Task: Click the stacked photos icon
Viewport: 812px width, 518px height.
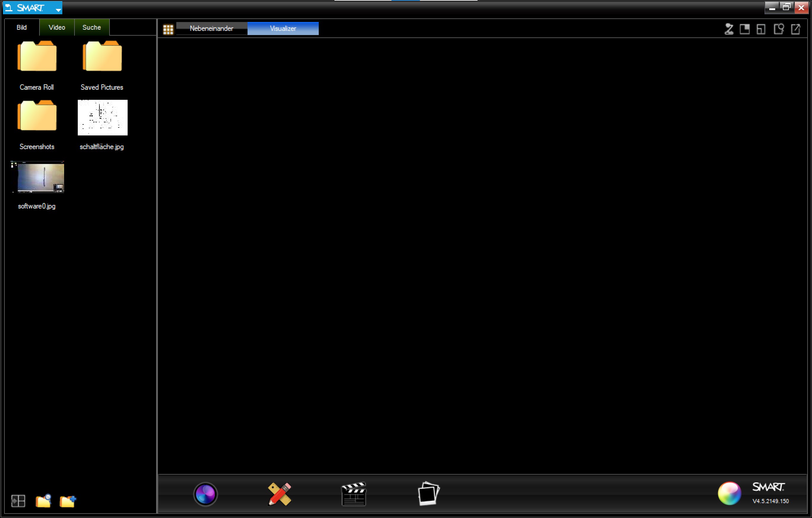Action: coord(429,493)
